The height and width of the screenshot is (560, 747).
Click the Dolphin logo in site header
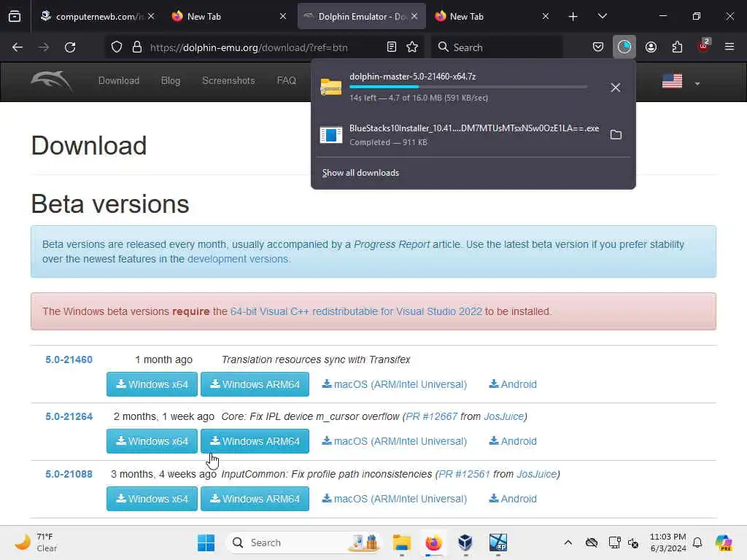click(x=52, y=81)
